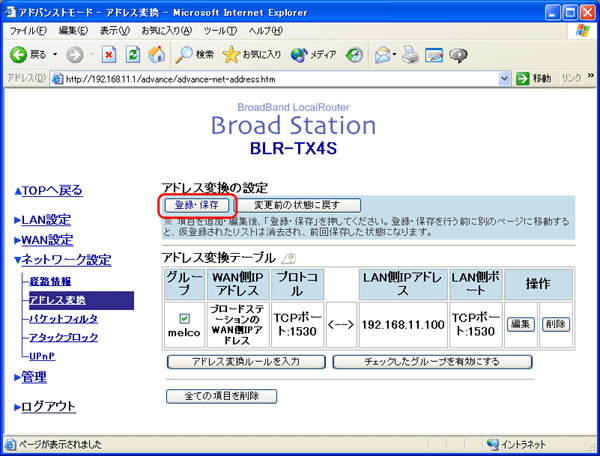
Task: Open the ヘルプ(H) menu
Action: (x=266, y=31)
